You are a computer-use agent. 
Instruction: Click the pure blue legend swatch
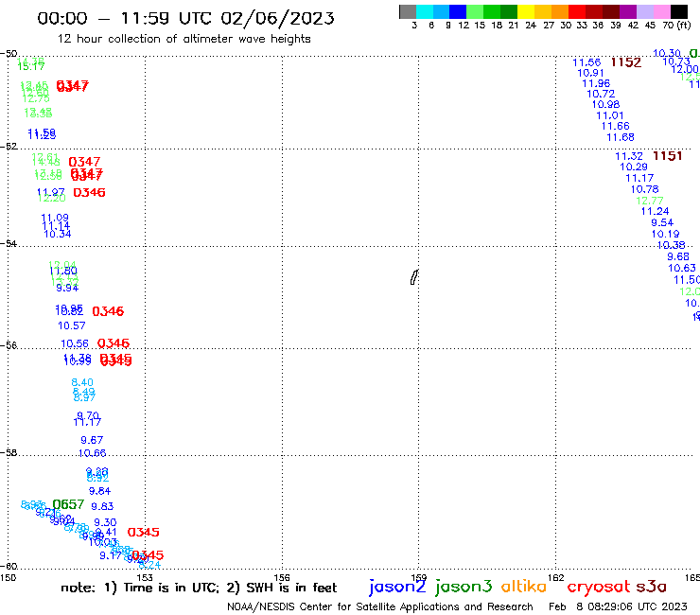(458, 11)
